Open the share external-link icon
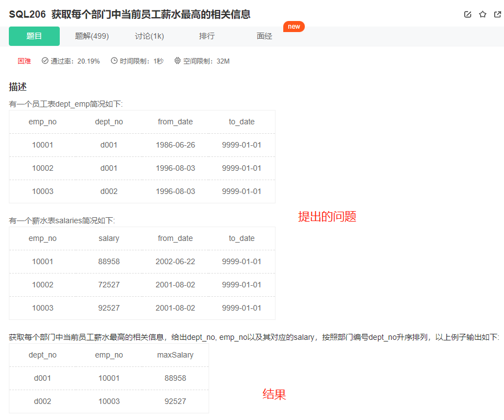 click(x=497, y=14)
